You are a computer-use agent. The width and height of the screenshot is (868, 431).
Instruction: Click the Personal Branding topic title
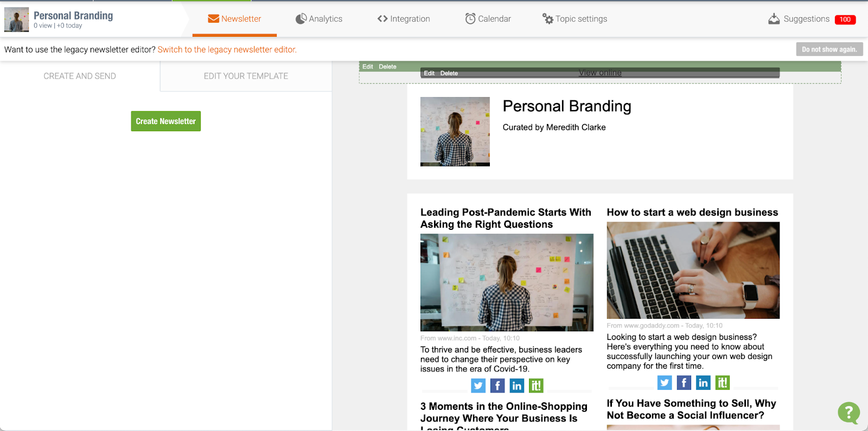[73, 16]
